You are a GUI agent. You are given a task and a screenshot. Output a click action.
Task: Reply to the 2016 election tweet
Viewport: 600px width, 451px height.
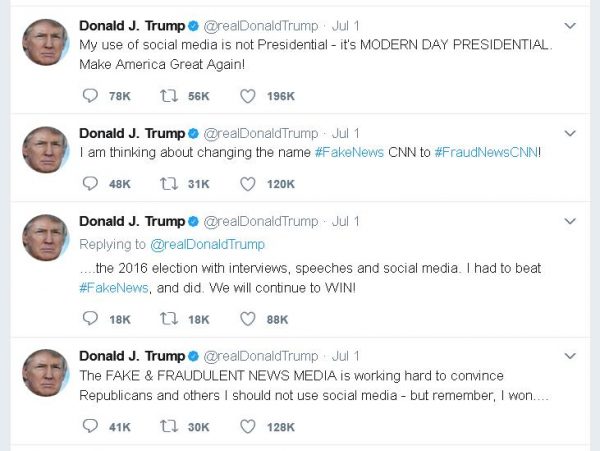[91, 318]
